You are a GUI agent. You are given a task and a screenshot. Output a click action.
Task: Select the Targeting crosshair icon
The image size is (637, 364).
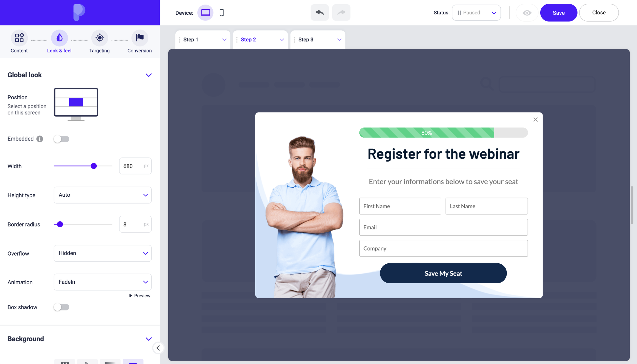(x=99, y=38)
